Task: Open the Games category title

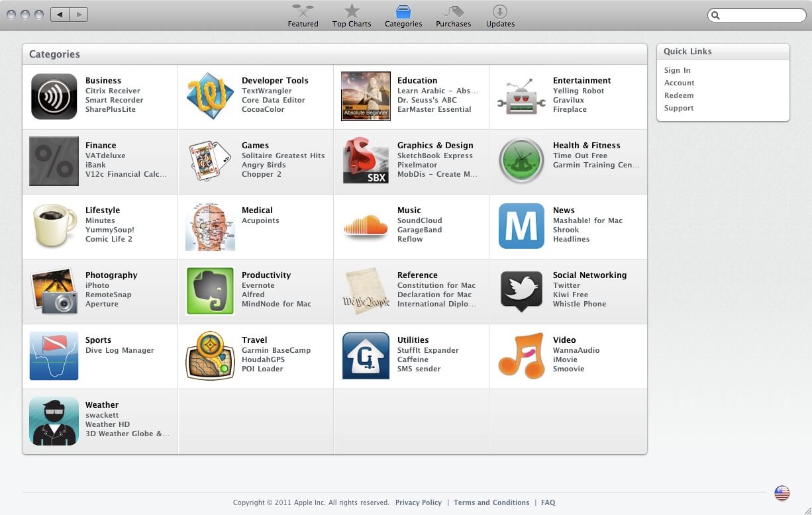Action: pyautogui.click(x=255, y=145)
